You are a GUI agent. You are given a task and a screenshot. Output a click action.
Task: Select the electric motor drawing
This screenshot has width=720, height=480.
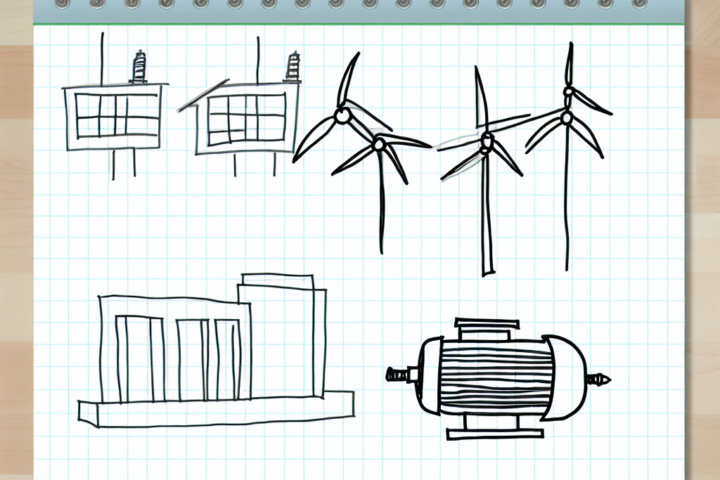coord(499,378)
